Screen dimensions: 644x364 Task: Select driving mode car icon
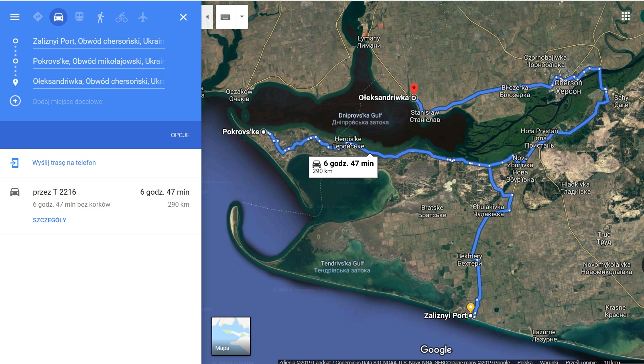[x=59, y=17]
